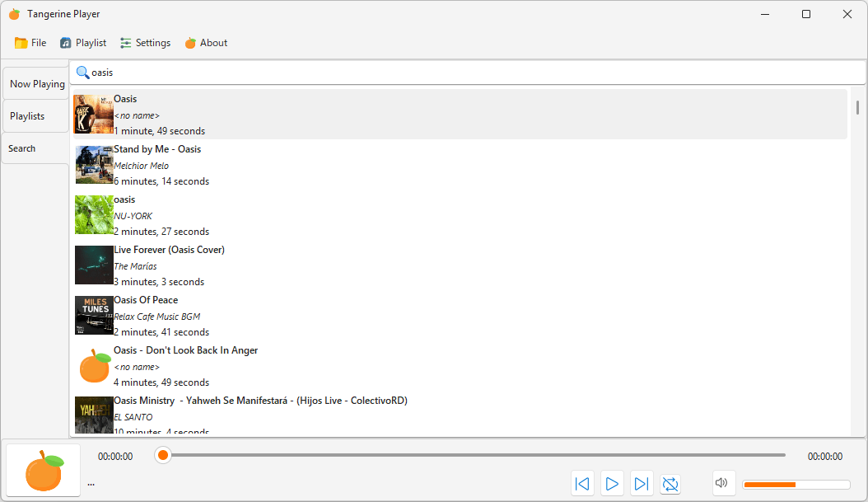Open the Playlist menu
The width and height of the screenshot is (868, 502).
[x=83, y=43]
